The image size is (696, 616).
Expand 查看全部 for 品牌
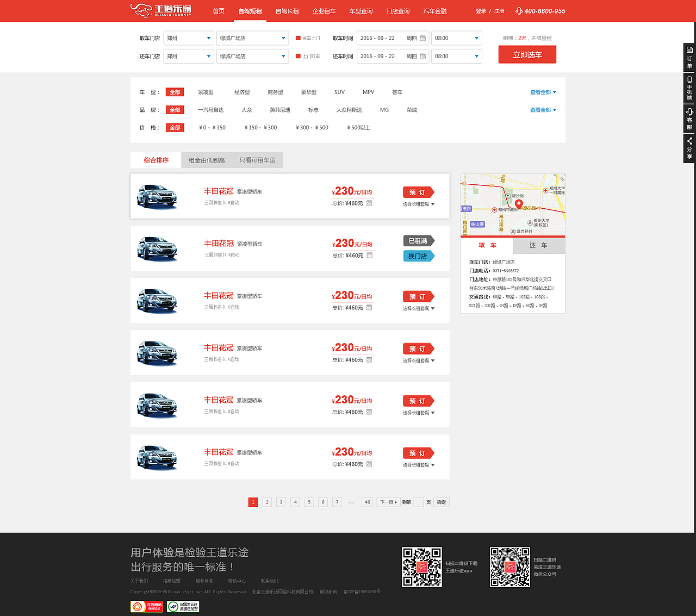[543, 110]
